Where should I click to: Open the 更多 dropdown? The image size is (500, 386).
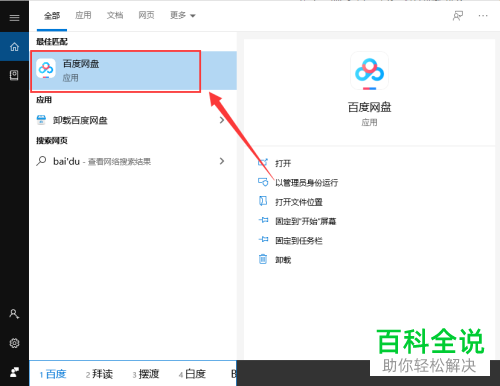pyautogui.click(x=183, y=15)
